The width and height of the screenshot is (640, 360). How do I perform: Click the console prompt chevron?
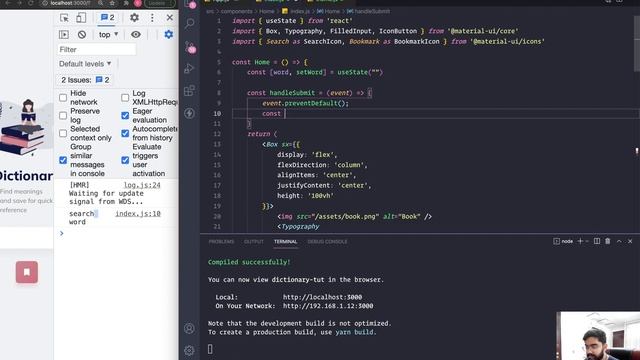coord(62,233)
